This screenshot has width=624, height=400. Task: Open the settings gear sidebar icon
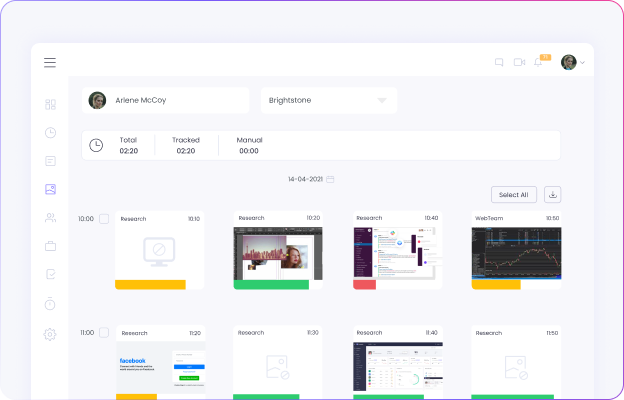click(x=50, y=334)
